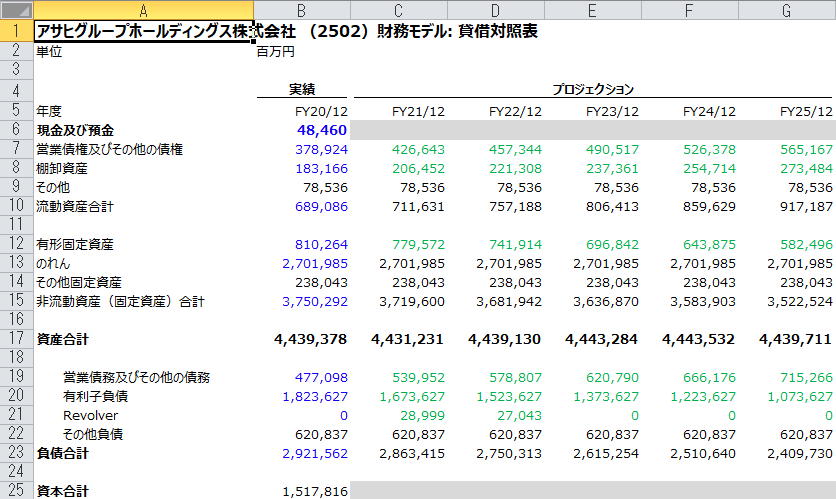This screenshot has width=836, height=499.
Task: Click the 単位 label cell
Action: point(49,52)
